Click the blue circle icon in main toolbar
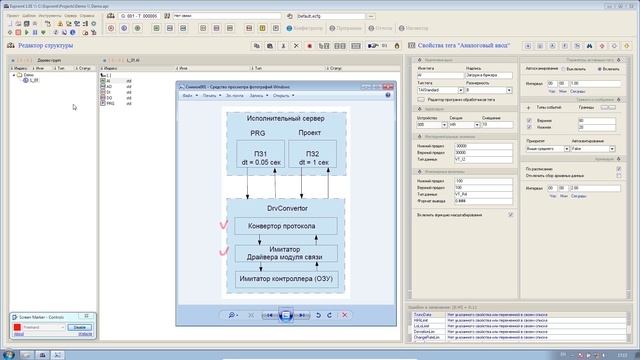The width and height of the screenshot is (640, 360). (x=124, y=28)
